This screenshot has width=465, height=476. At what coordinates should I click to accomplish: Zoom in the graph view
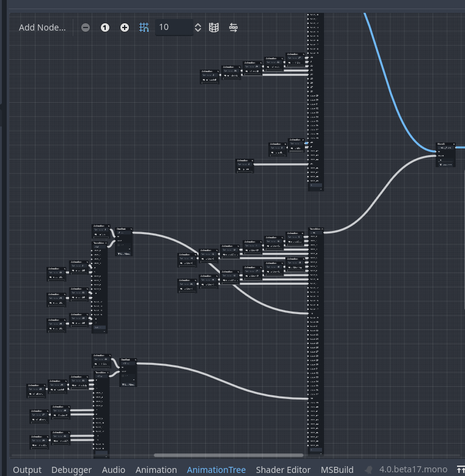tap(125, 27)
